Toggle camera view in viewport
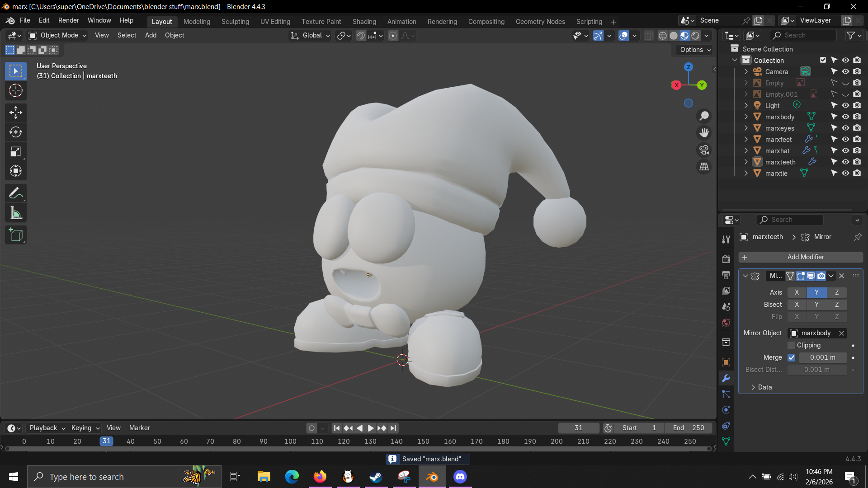Viewport: 868px width, 488px height. point(704,150)
